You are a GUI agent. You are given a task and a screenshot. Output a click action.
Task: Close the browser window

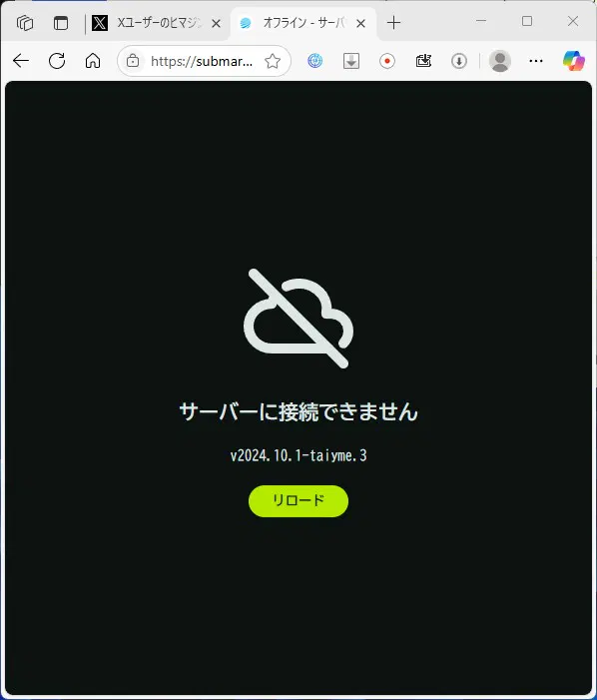click(573, 21)
